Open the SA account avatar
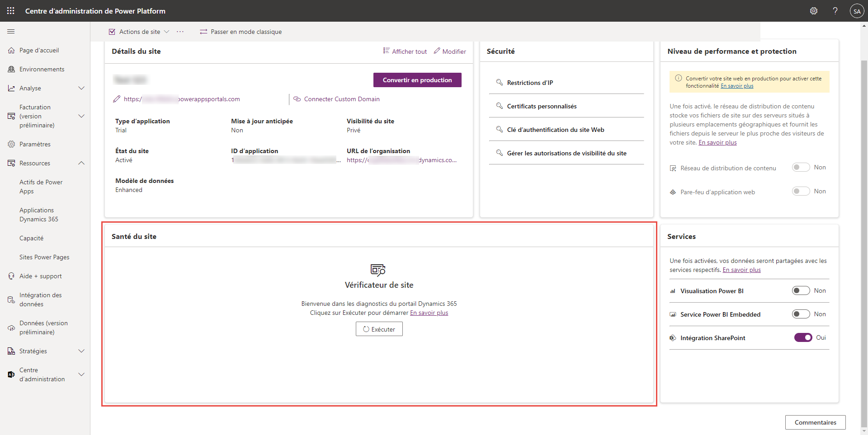Screen dimensions: 868x435 (857, 11)
